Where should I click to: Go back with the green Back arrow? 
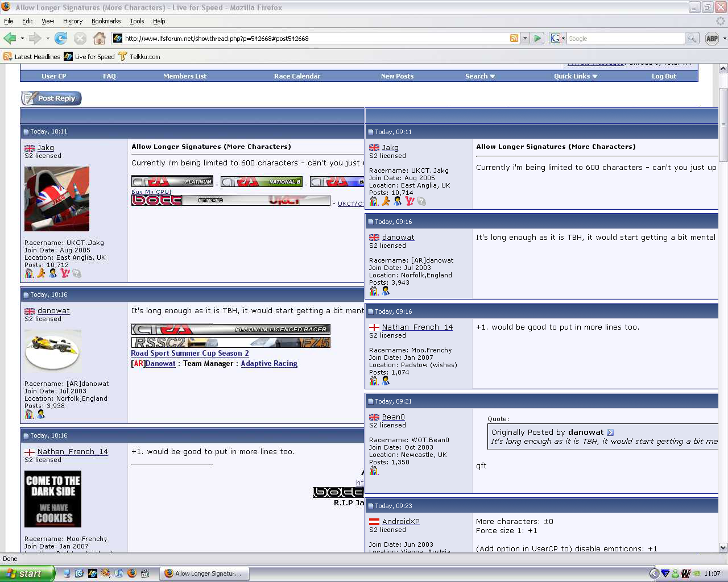tap(10, 38)
